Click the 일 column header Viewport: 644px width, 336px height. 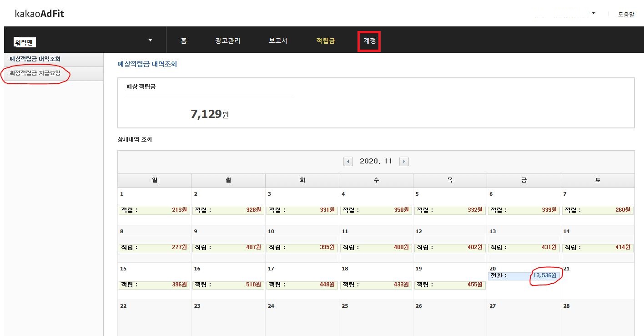point(154,180)
